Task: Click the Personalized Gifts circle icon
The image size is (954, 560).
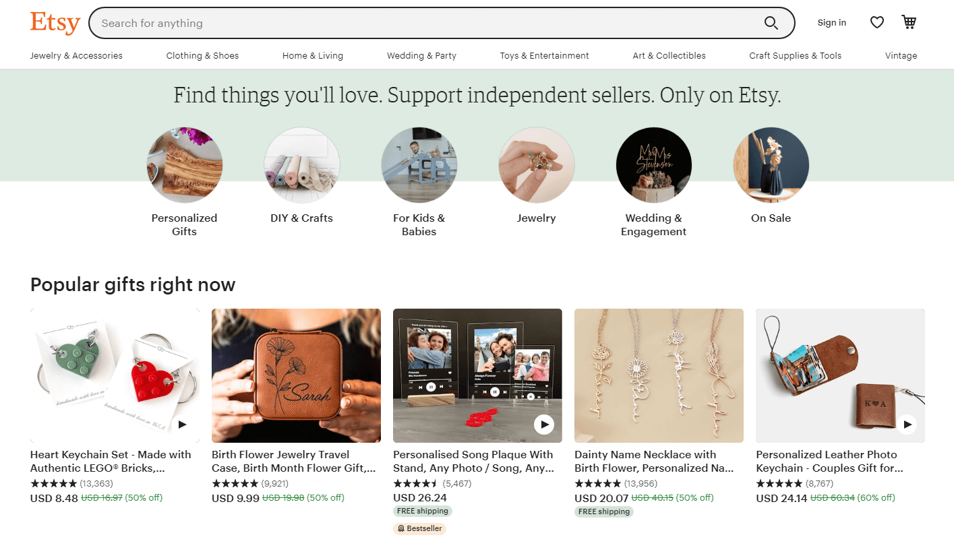Action: point(184,165)
